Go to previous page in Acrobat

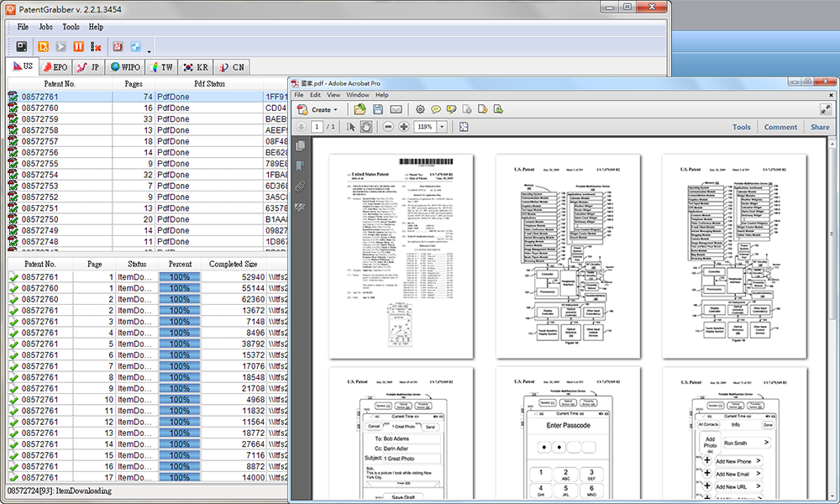click(x=301, y=127)
